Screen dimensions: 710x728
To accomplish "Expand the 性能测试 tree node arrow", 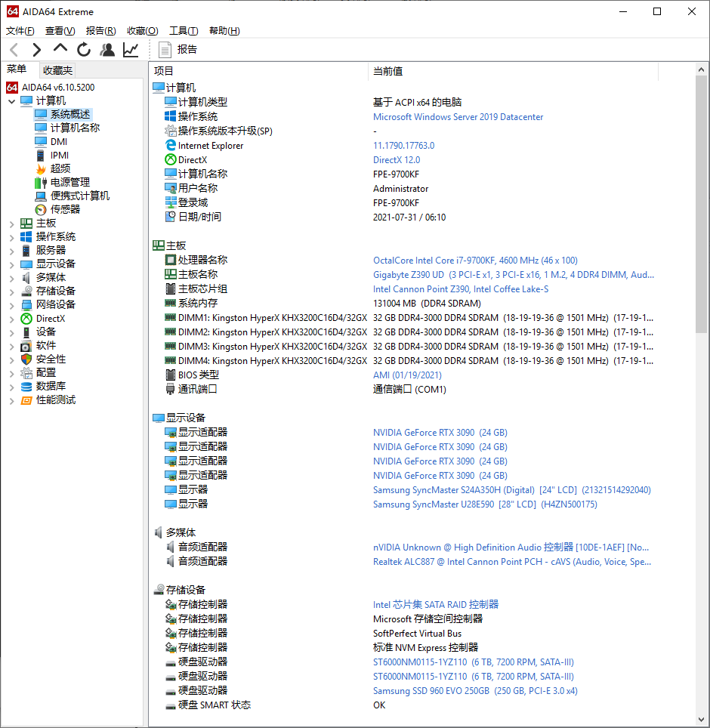I will coord(11,401).
